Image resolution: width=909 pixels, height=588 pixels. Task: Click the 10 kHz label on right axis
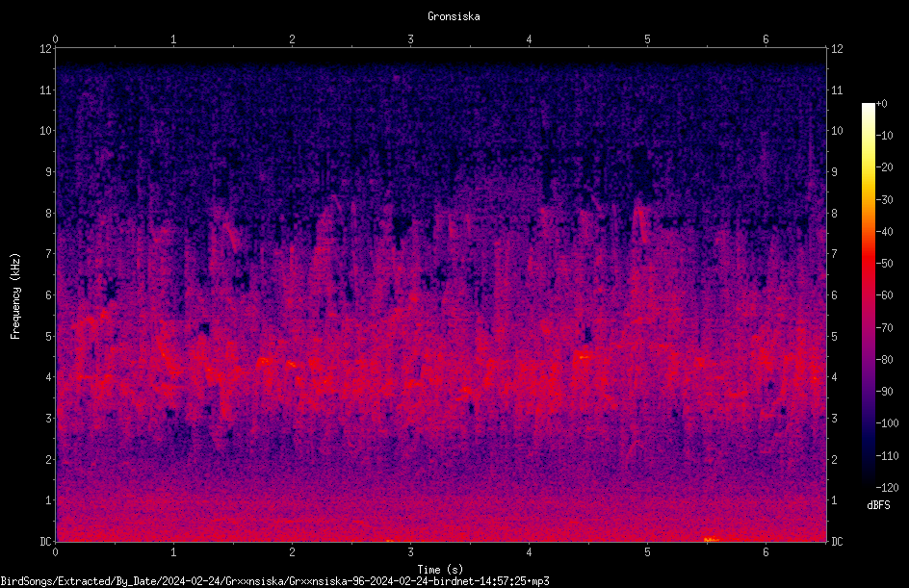837,131
